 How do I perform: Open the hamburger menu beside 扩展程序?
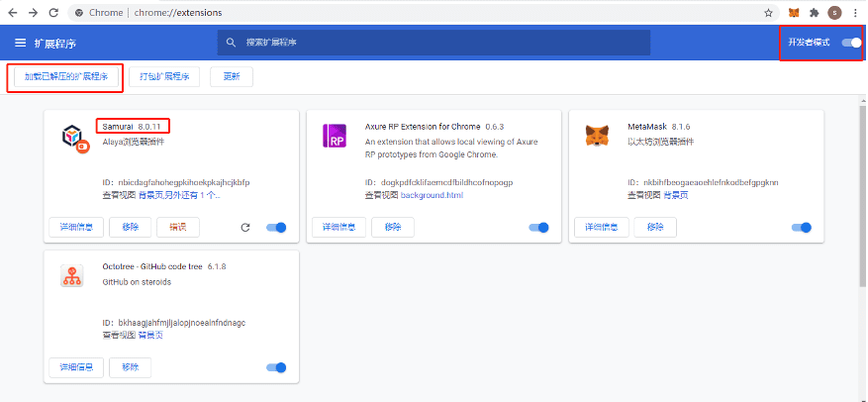click(21, 43)
